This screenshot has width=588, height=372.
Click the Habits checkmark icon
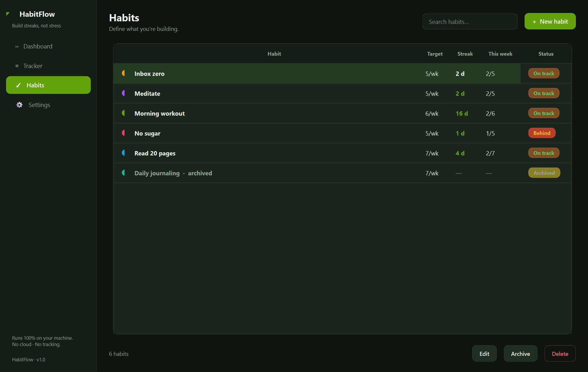pos(18,85)
